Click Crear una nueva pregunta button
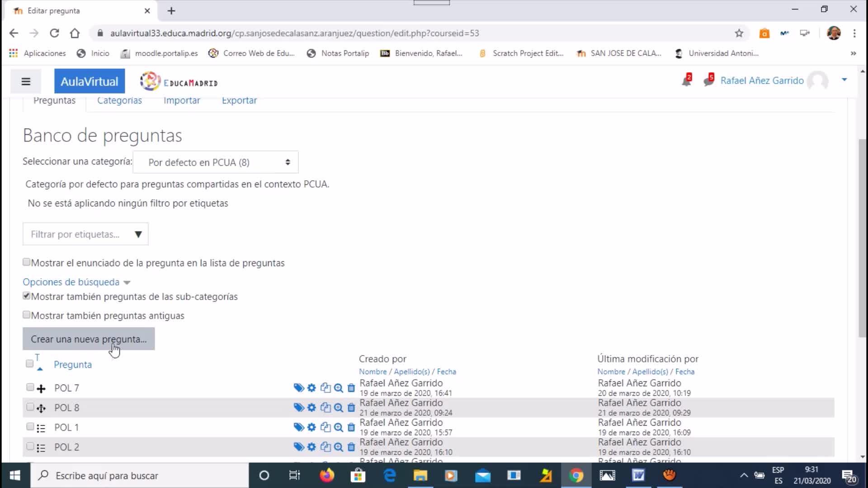The height and width of the screenshot is (488, 868). click(x=89, y=339)
